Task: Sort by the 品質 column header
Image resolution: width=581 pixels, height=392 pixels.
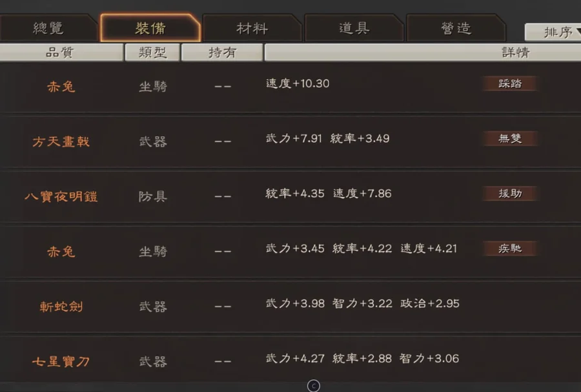Action: click(x=61, y=52)
